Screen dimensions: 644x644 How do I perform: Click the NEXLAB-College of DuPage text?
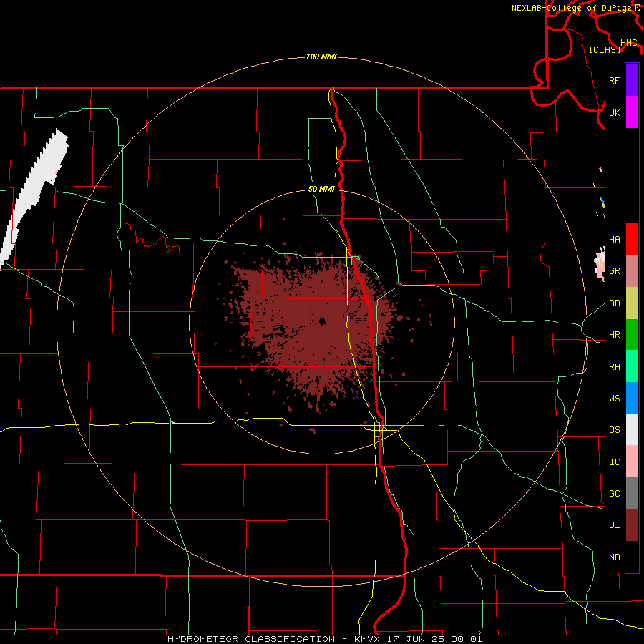[572, 8]
